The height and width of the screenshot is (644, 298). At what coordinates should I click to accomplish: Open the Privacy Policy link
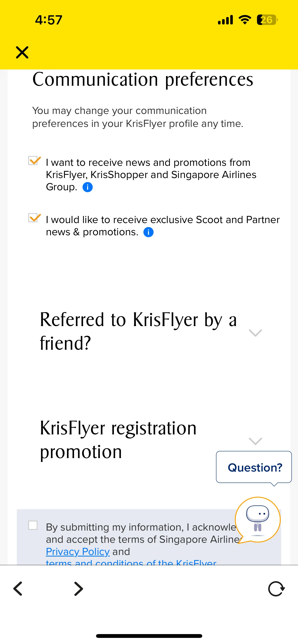coord(78,551)
